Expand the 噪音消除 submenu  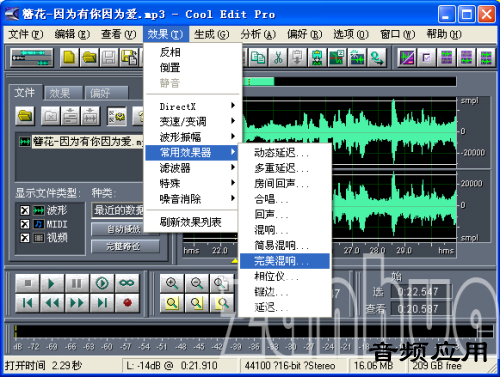(192, 199)
